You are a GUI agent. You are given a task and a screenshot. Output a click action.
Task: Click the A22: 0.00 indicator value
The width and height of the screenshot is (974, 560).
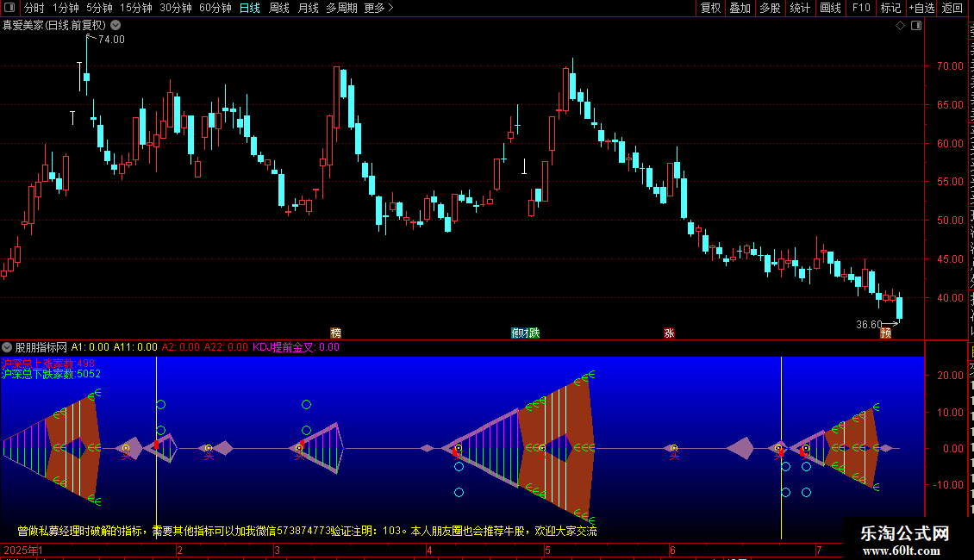226,347
